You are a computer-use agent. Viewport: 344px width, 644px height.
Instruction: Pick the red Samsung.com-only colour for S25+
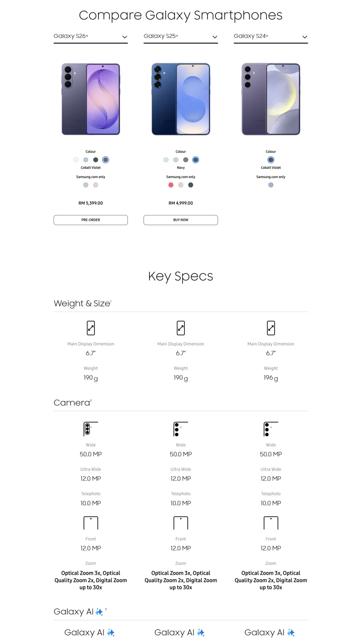[x=171, y=185]
